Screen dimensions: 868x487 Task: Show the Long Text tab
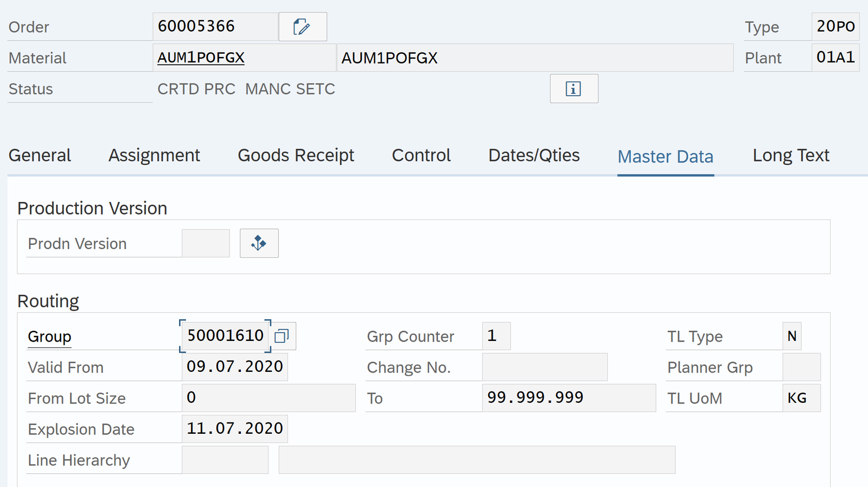tap(790, 156)
